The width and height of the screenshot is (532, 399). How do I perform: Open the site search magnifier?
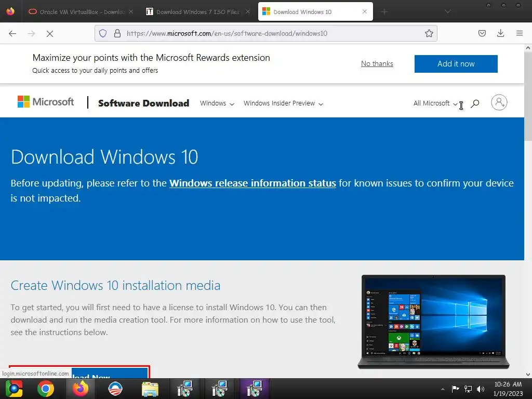pos(475,103)
